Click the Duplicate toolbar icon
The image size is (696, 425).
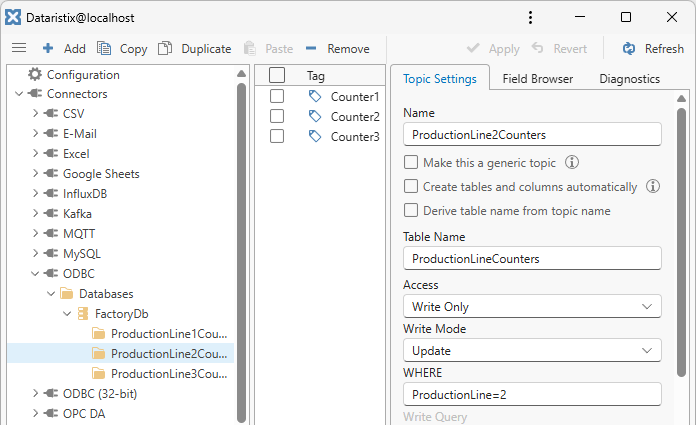[165, 48]
